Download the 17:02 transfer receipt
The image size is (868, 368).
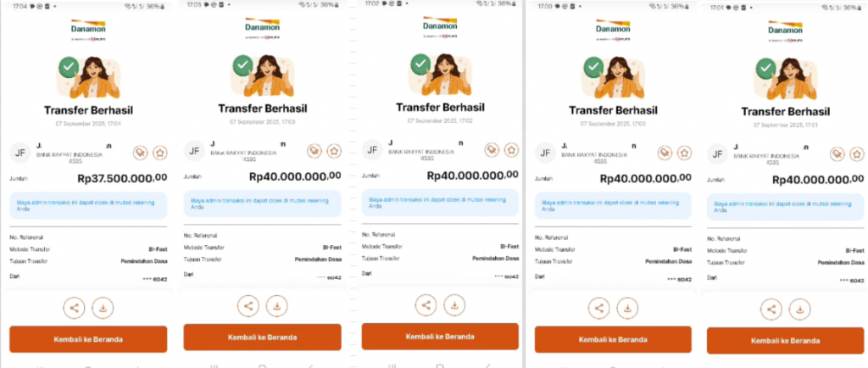pos(454,305)
